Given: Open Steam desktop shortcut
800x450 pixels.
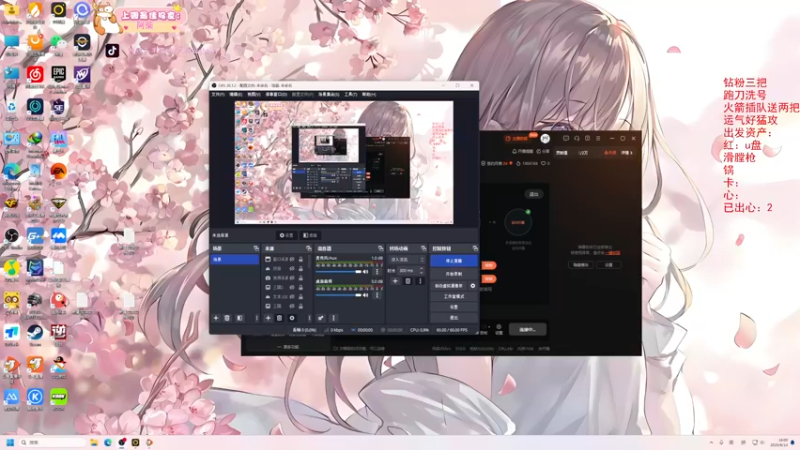Looking at the screenshot, I should tap(35, 333).
